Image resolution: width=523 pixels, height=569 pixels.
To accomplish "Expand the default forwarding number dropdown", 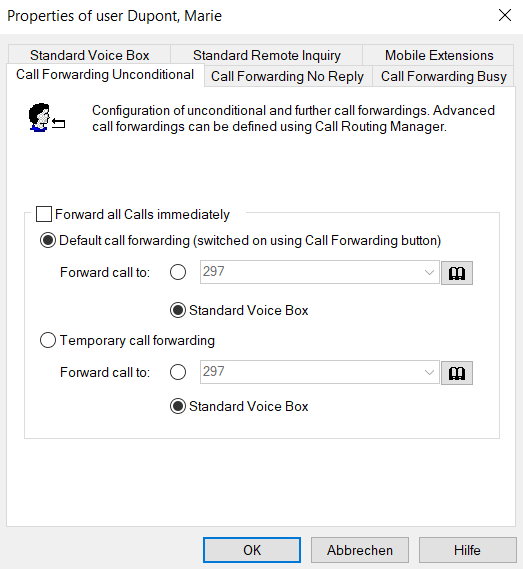I will (x=429, y=272).
